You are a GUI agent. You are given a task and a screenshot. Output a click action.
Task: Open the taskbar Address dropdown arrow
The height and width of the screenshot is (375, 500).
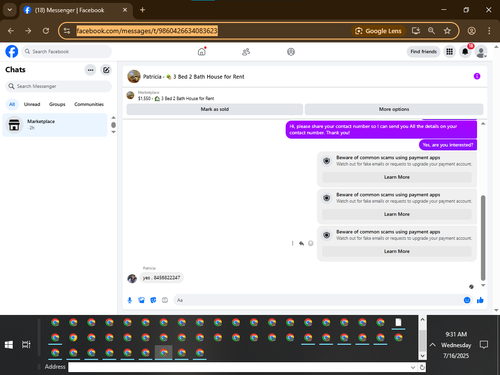(413, 367)
